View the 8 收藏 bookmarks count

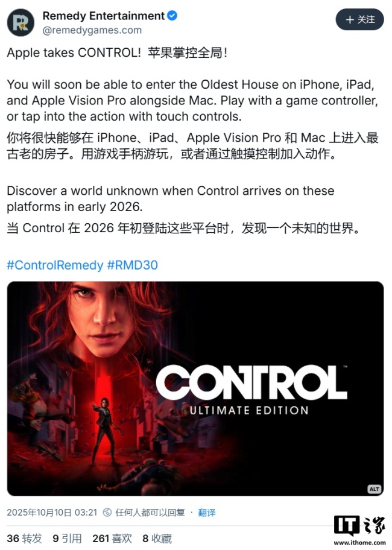tap(157, 538)
